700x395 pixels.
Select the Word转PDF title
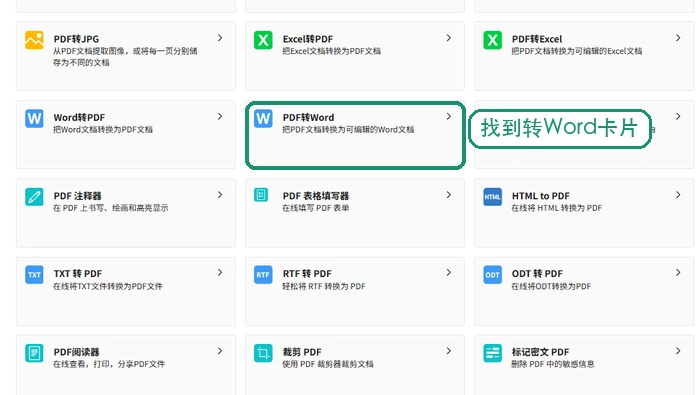click(x=79, y=117)
